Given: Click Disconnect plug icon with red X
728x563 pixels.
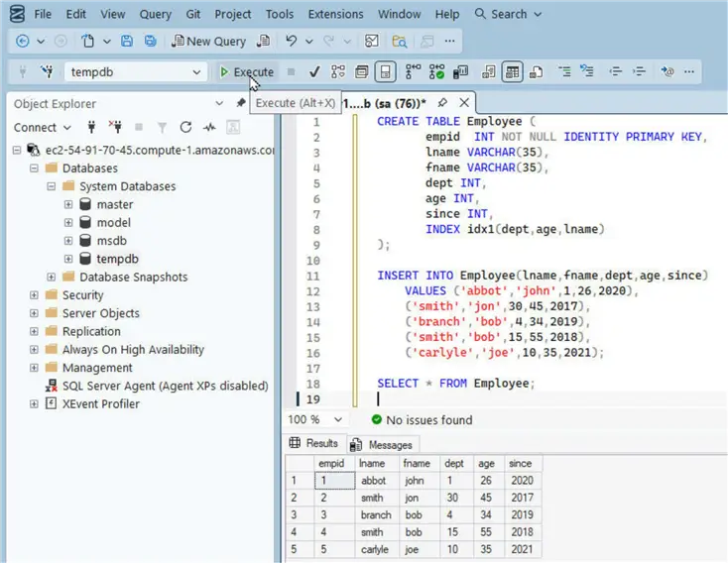Looking at the screenshot, I should pyautogui.click(x=115, y=127).
